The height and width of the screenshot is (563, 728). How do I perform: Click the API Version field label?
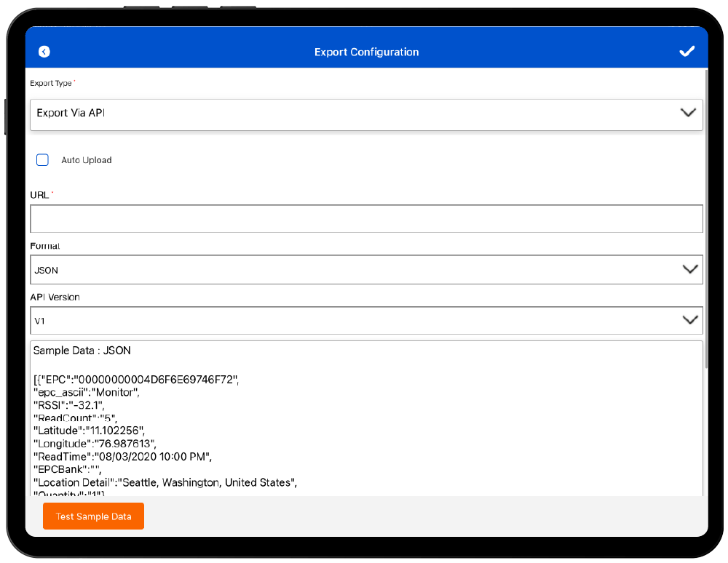[55, 298]
